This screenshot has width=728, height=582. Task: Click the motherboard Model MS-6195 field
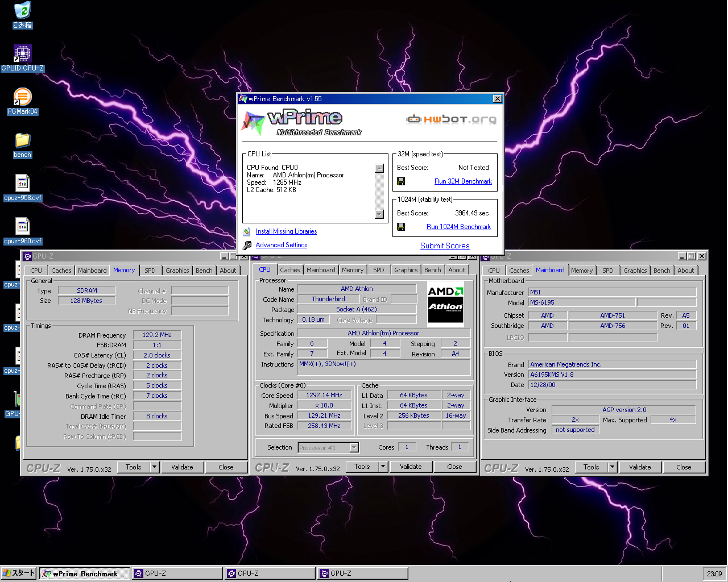[x=582, y=303]
